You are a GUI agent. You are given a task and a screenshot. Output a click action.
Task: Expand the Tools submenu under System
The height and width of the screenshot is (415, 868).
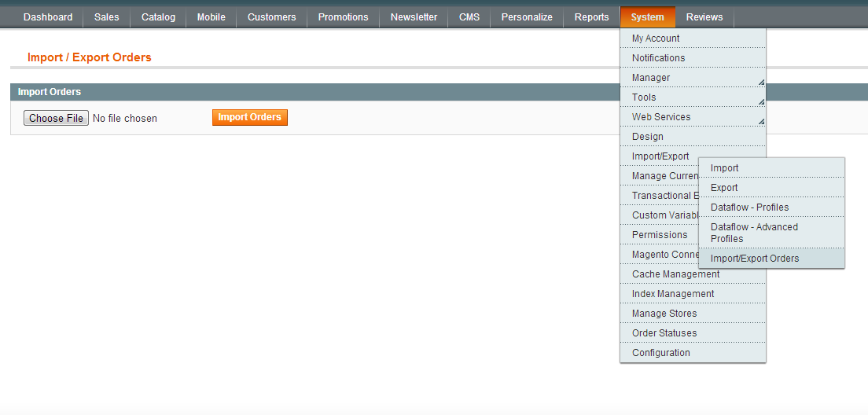644,97
